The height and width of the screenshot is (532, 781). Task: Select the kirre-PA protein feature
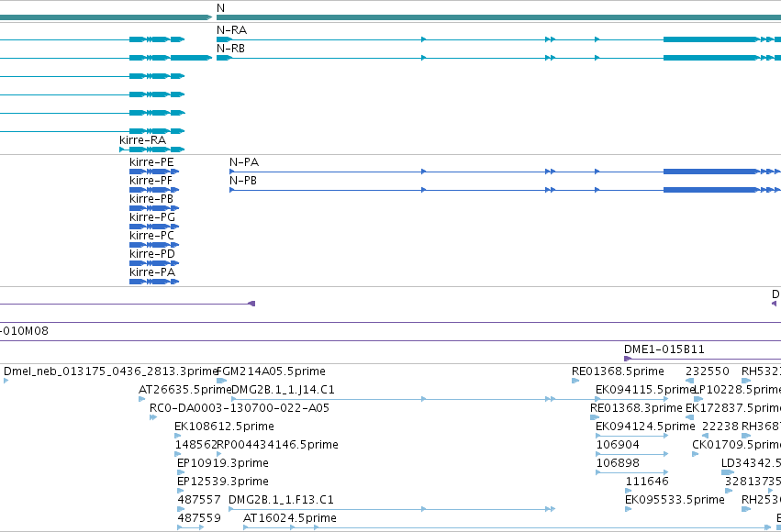(154, 282)
